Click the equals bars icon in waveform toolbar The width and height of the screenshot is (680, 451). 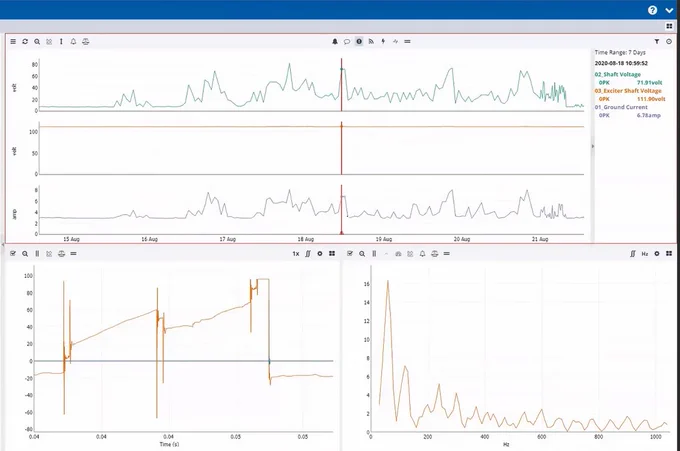pos(73,254)
